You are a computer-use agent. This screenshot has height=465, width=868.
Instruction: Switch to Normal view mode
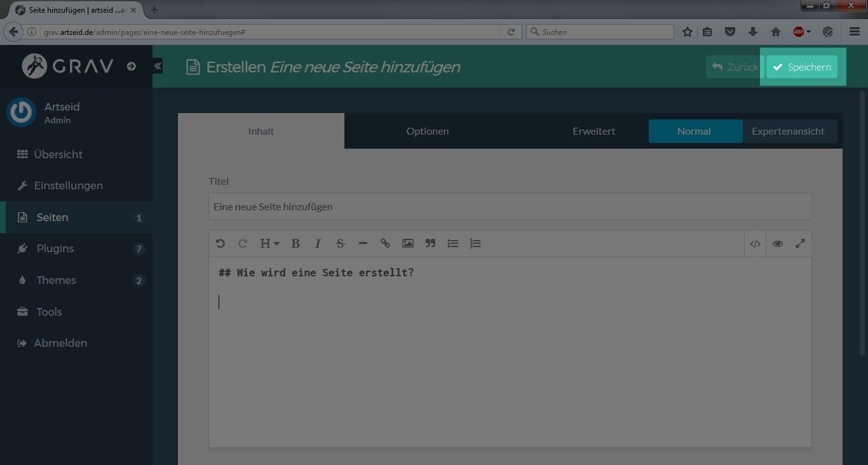pyautogui.click(x=694, y=131)
